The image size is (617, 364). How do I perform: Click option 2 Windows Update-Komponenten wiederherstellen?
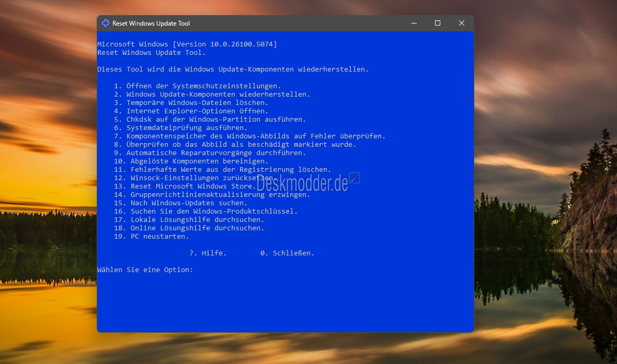point(212,95)
